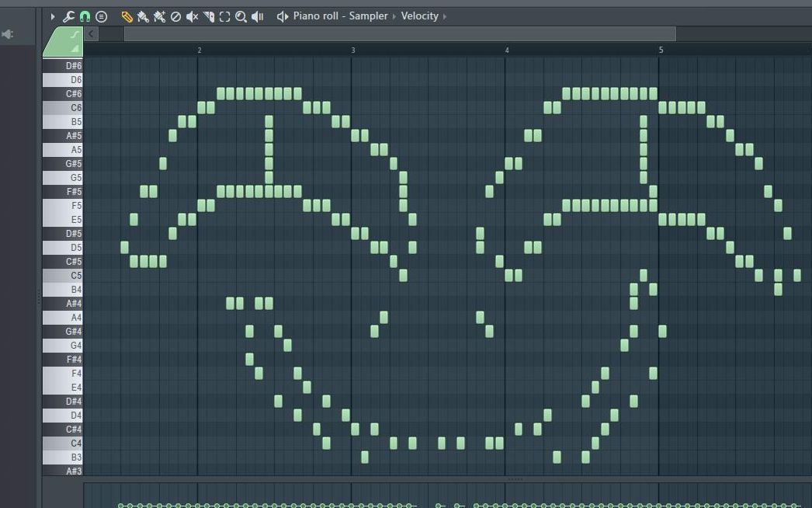Preview the G4 piano key
This screenshot has height=508, width=812.
click(63, 346)
